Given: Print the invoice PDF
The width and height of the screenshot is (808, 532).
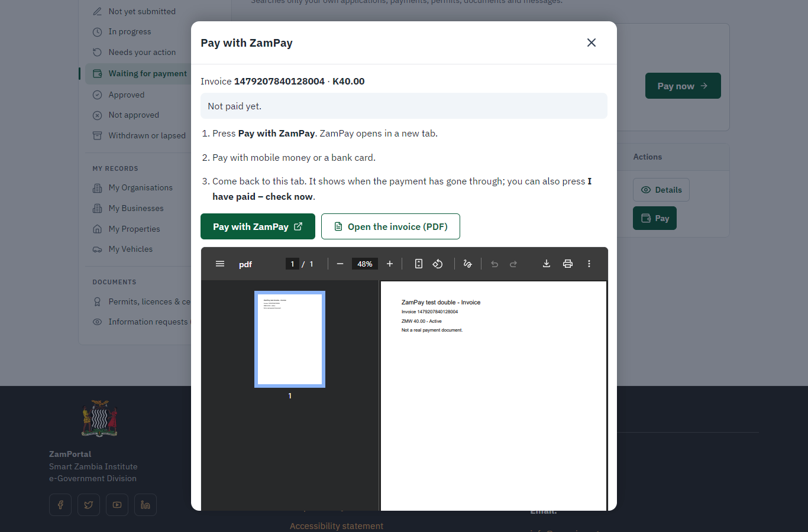Looking at the screenshot, I should coord(568,264).
